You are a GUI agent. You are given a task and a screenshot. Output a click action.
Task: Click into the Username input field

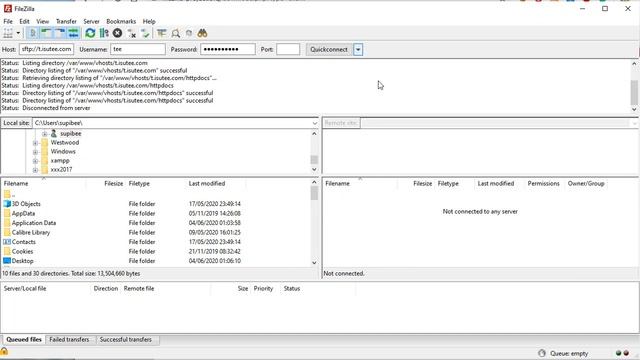(x=138, y=49)
